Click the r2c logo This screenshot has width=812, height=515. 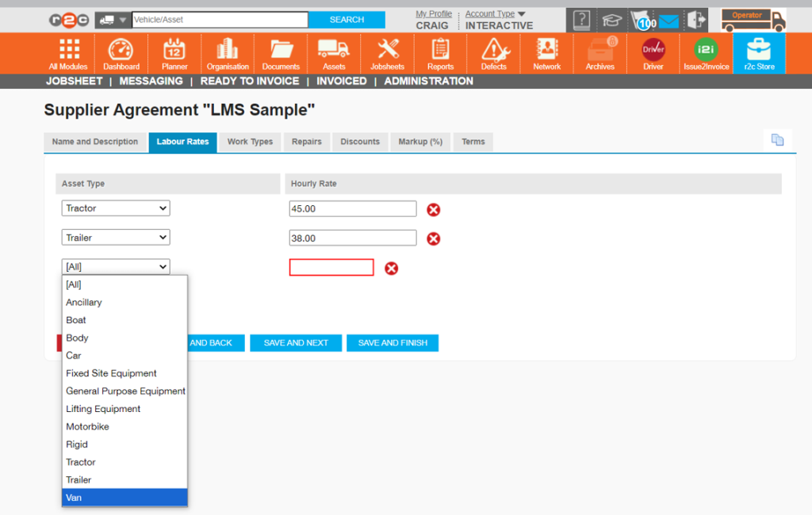(69, 20)
